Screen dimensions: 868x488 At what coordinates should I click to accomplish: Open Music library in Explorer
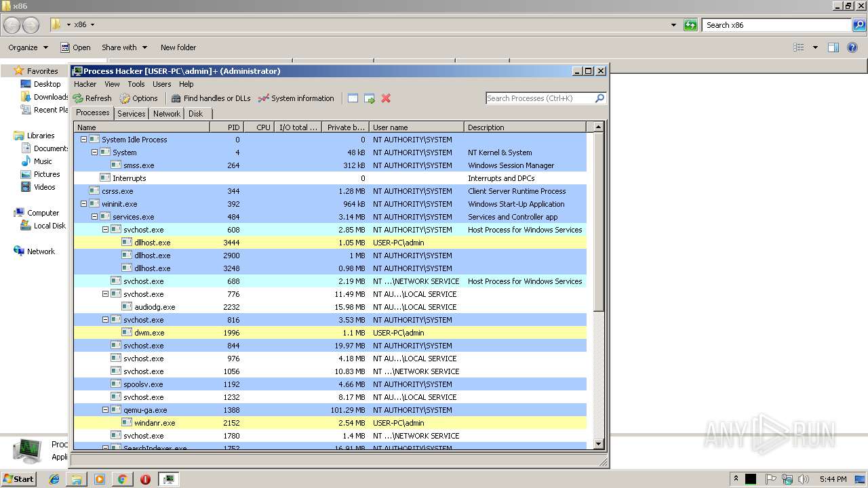[x=36, y=161]
